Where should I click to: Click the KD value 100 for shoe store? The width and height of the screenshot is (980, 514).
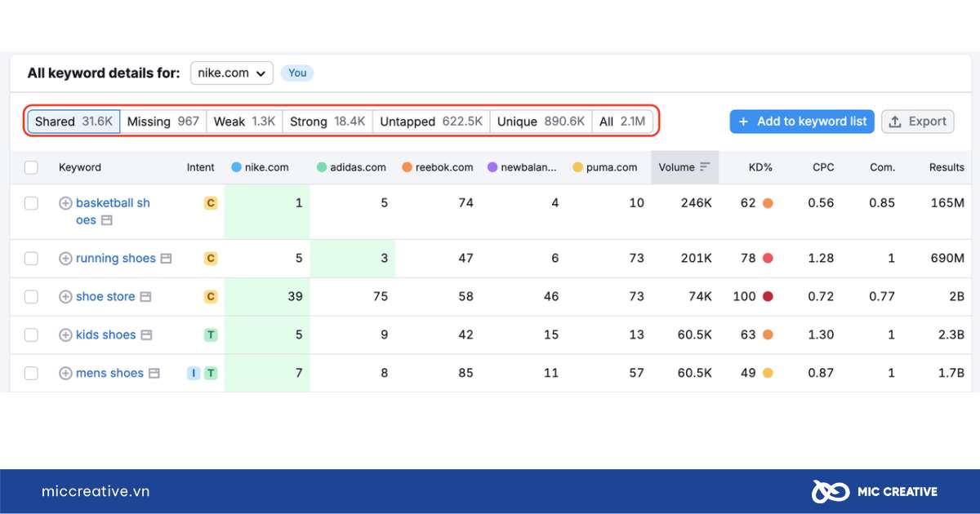744,297
